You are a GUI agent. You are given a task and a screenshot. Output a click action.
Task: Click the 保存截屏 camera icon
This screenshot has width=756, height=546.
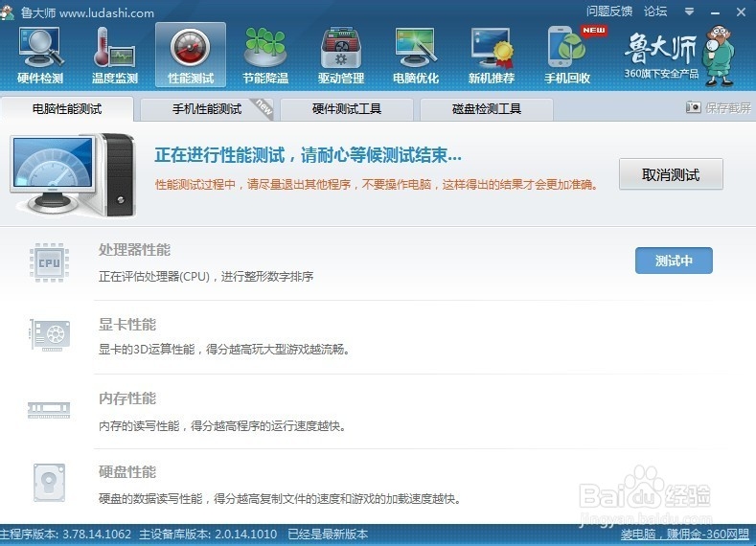click(x=694, y=107)
